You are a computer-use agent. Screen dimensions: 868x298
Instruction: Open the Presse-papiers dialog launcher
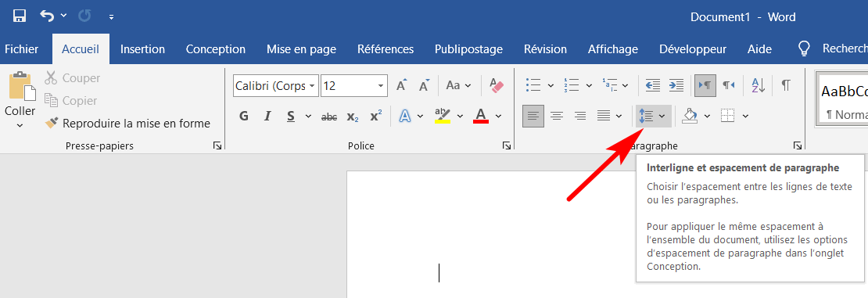[x=217, y=145]
